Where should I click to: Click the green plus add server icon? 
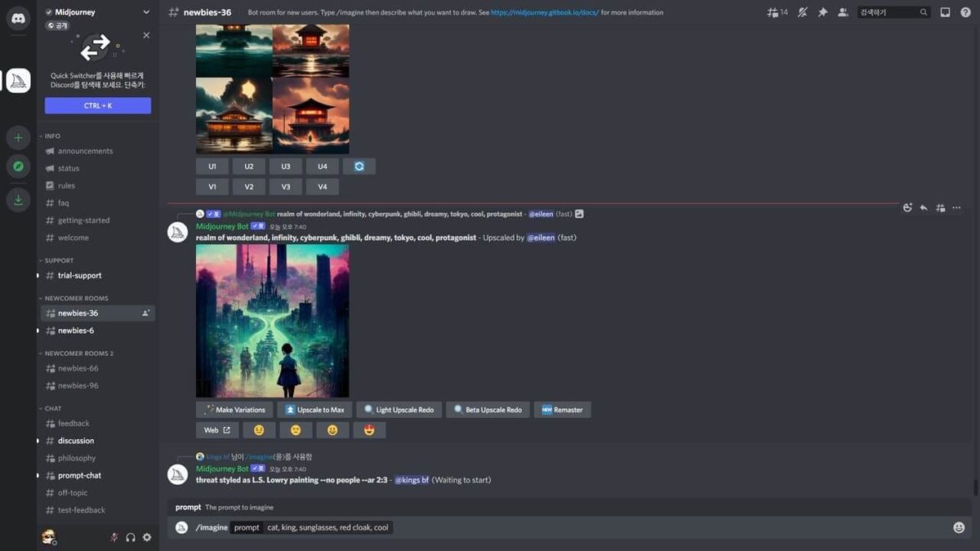point(18,137)
